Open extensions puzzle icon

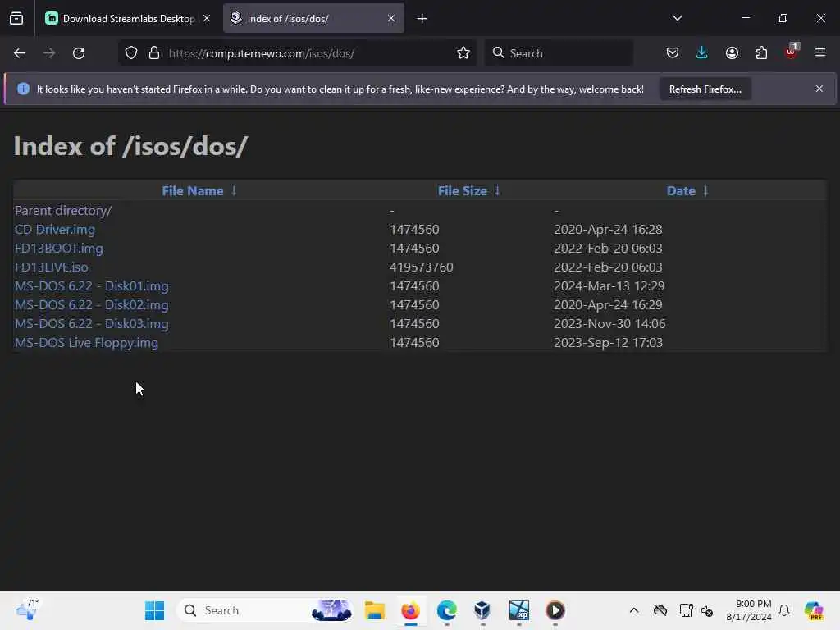click(761, 53)
